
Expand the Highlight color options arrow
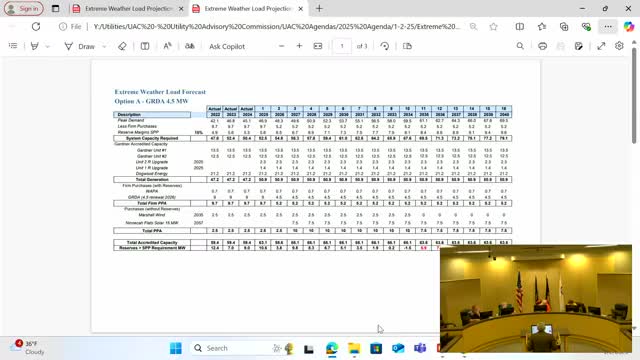47,47
